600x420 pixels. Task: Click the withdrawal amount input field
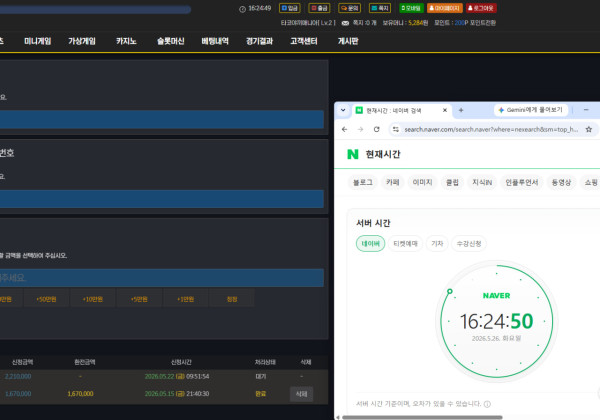[161, 278]
